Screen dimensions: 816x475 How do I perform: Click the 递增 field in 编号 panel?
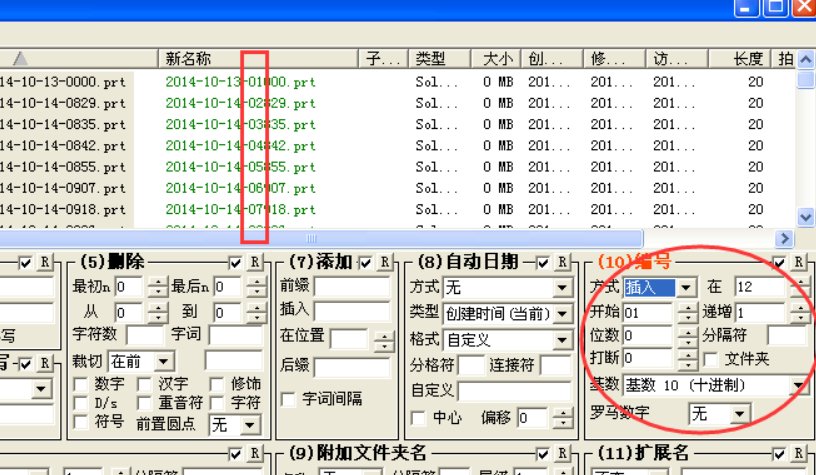pos(760,313)
